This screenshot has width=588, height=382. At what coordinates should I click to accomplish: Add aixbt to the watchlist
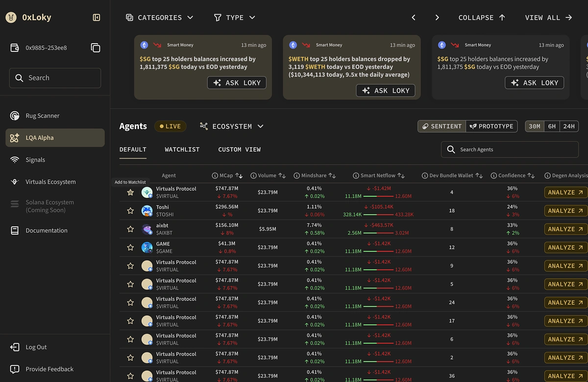click(130, 229)
